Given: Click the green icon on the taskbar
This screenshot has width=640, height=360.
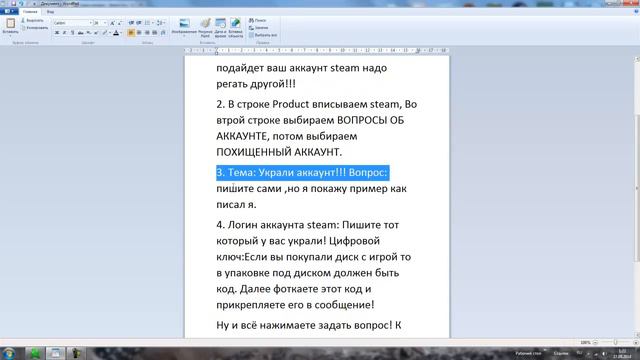Looking at the screenshot, I should coord(35,353).
